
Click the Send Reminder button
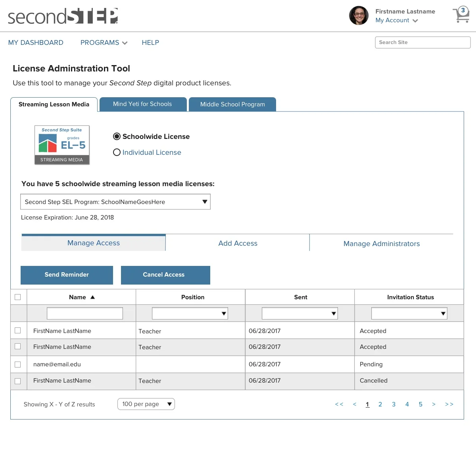67,275
